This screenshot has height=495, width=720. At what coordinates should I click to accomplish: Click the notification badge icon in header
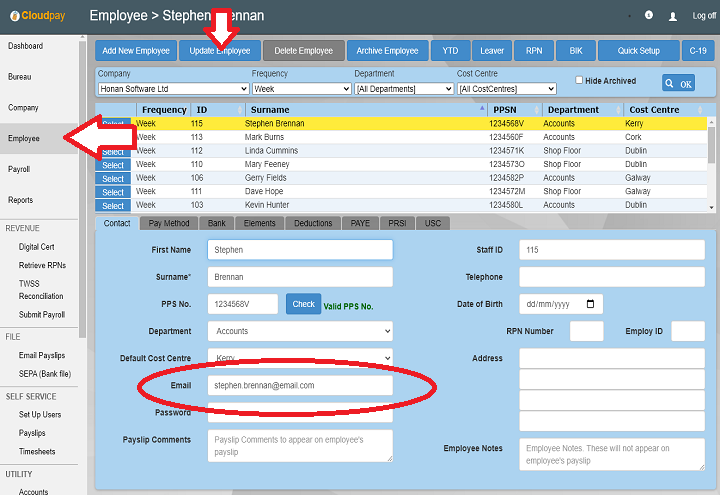[649, 16]
